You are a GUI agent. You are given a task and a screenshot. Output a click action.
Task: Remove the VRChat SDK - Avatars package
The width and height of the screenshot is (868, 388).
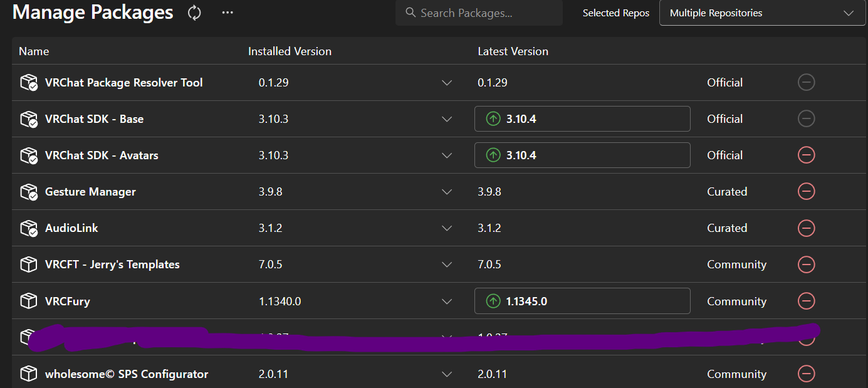point(807,155)
